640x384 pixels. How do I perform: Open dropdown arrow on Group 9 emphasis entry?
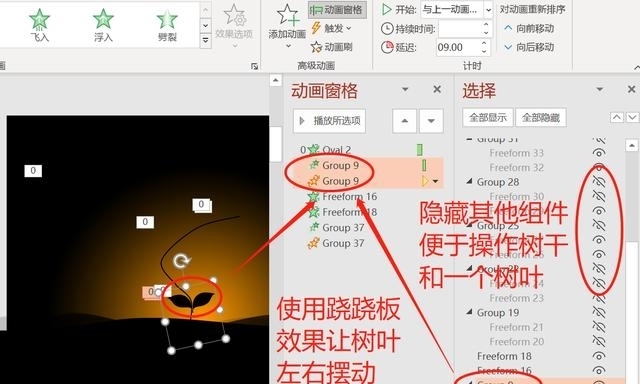(436, 181)
